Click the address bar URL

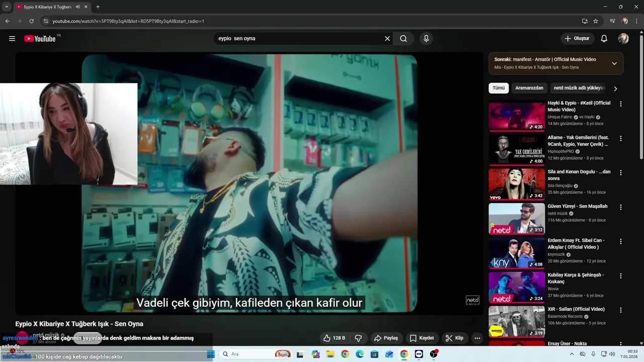click(x=128, y=21)
